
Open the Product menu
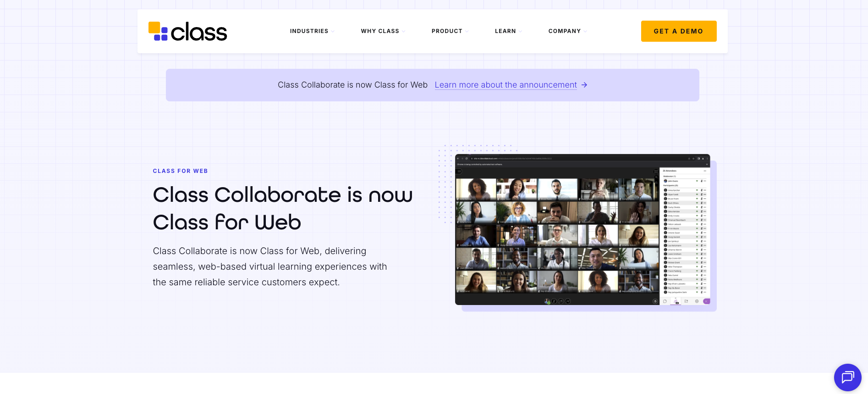point(447,31)
